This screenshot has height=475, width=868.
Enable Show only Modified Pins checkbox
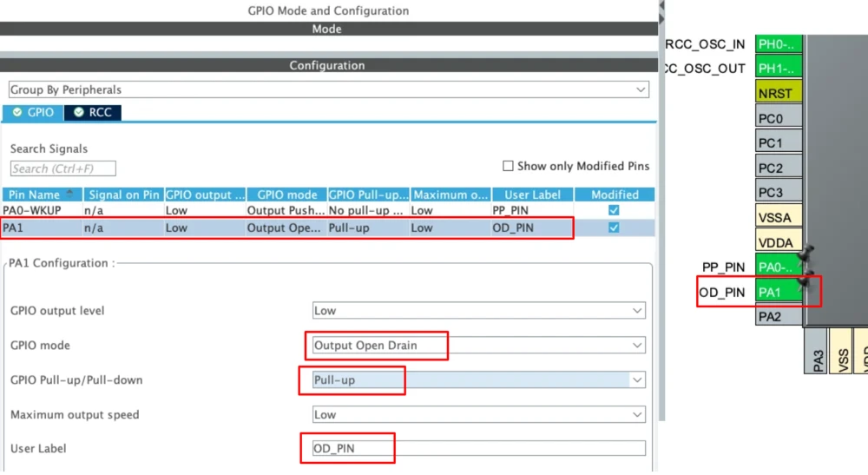click(x=508, y=166)
